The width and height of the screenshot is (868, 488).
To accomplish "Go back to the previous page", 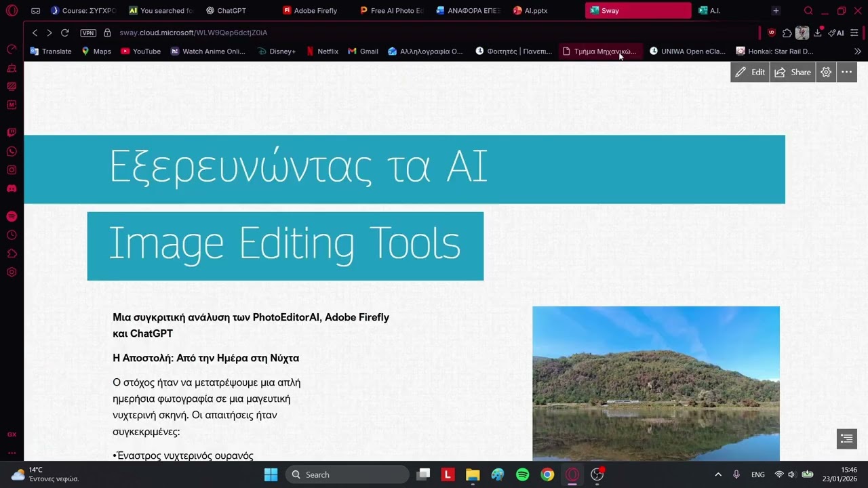I will coord(35,33).
